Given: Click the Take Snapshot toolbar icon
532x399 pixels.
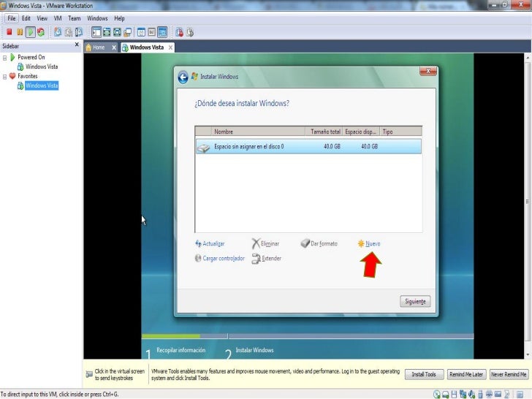Looking at the screenshot, I should pos(58,32).
